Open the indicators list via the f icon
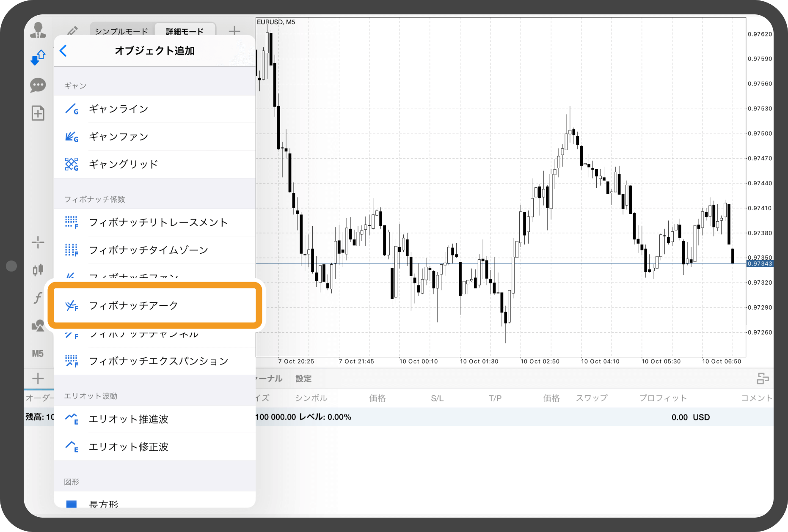 38,298
